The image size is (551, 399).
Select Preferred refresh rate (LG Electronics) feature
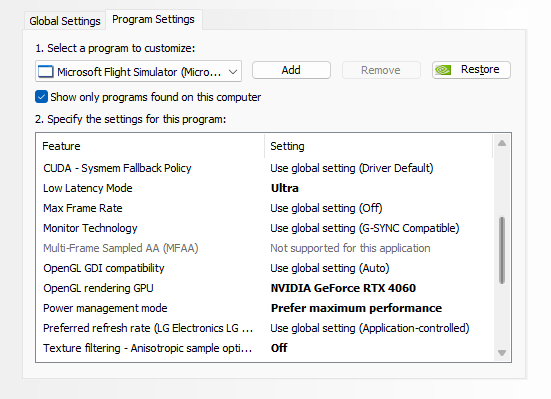148,328
